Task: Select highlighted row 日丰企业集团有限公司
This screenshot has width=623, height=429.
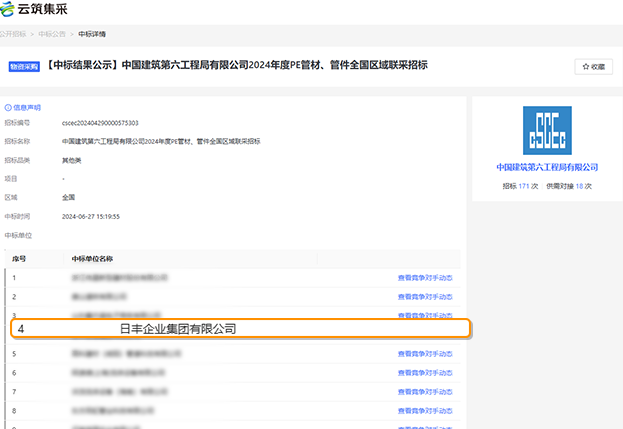Action: (178, 328)
